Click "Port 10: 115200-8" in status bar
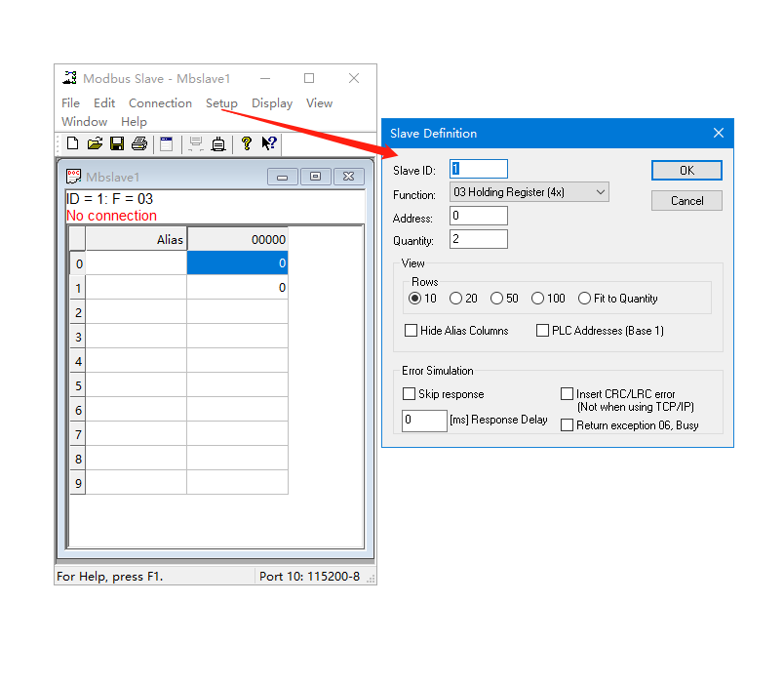Image resolution: width=784 pixels, height=684 pixels. point(309,577)
